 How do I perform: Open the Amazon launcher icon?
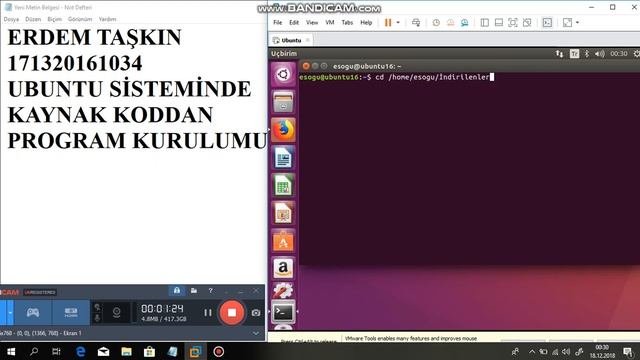pos(283,268)
